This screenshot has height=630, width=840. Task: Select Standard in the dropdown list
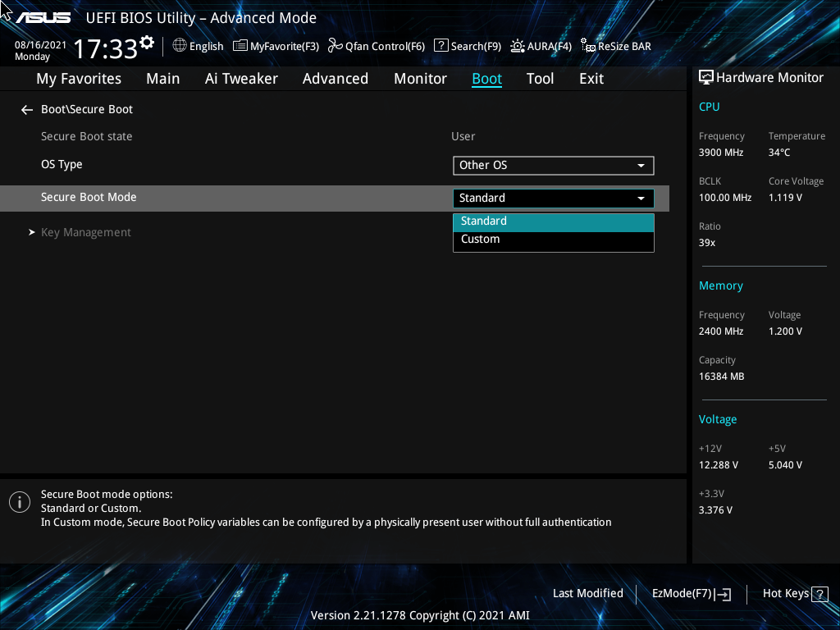(x=554, y=221)
